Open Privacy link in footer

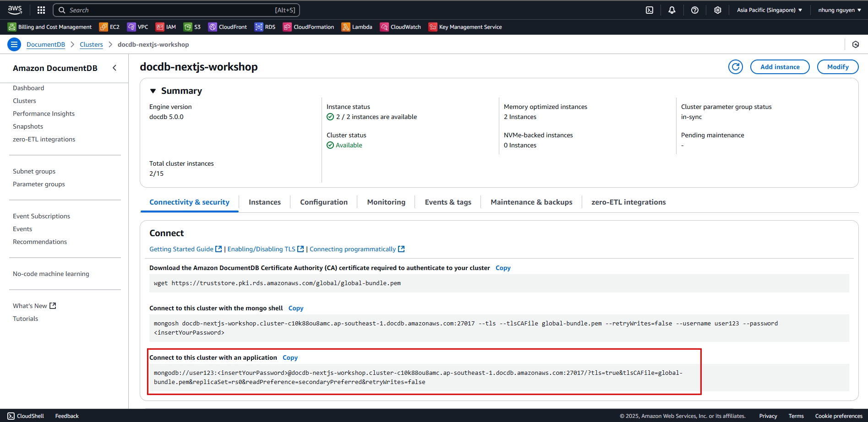[x=768, y=416]
